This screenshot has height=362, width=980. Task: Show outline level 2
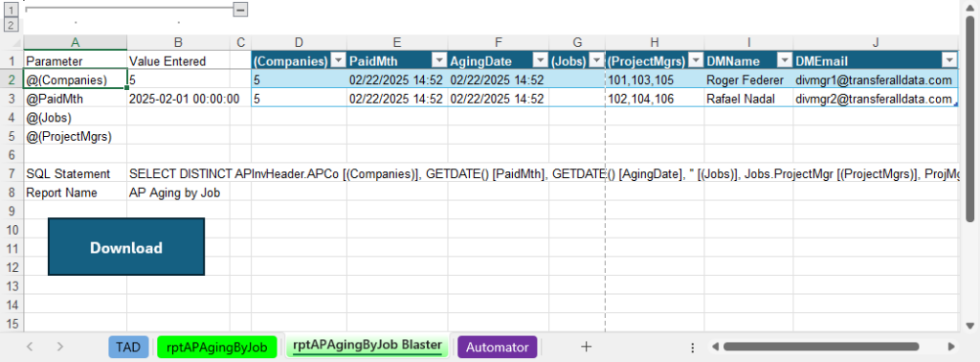tap(11, 25)
